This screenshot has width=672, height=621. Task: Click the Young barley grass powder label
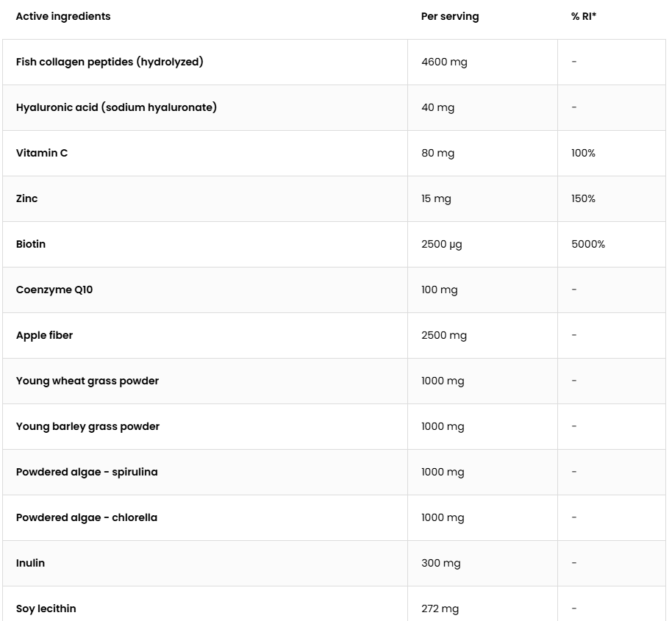87,426
